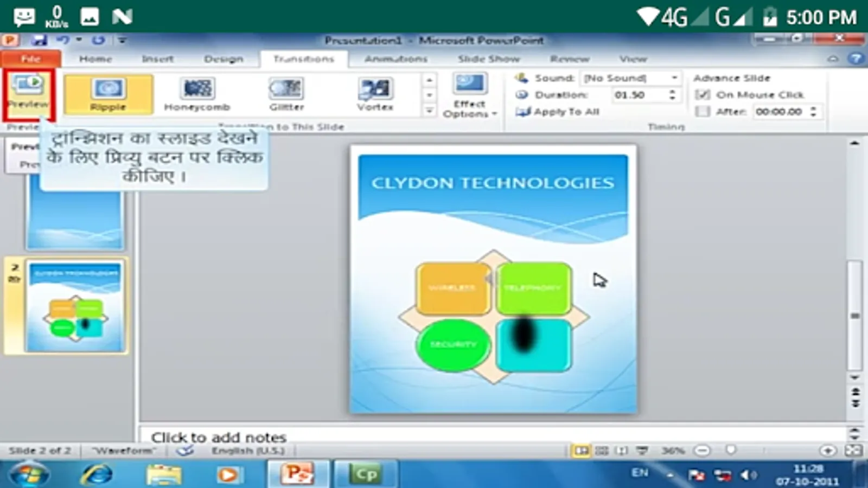This screenshot has height=488, width=868.
Task: Switch to Slide Sorter view
Action: pyautogui.click(x=602, y=451)
